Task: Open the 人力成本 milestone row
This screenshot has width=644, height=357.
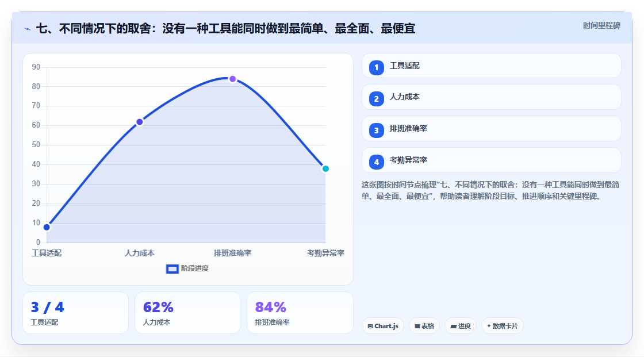Action: pos(491,97)
